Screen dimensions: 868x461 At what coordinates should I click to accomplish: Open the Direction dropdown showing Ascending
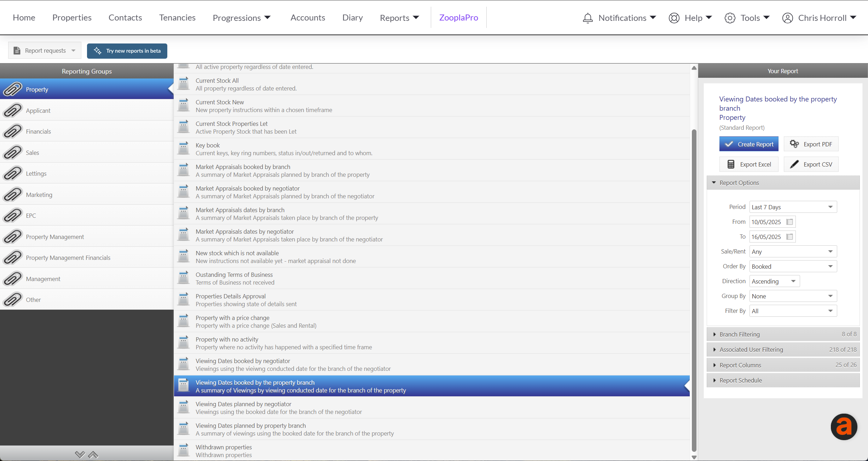[775, 281]
